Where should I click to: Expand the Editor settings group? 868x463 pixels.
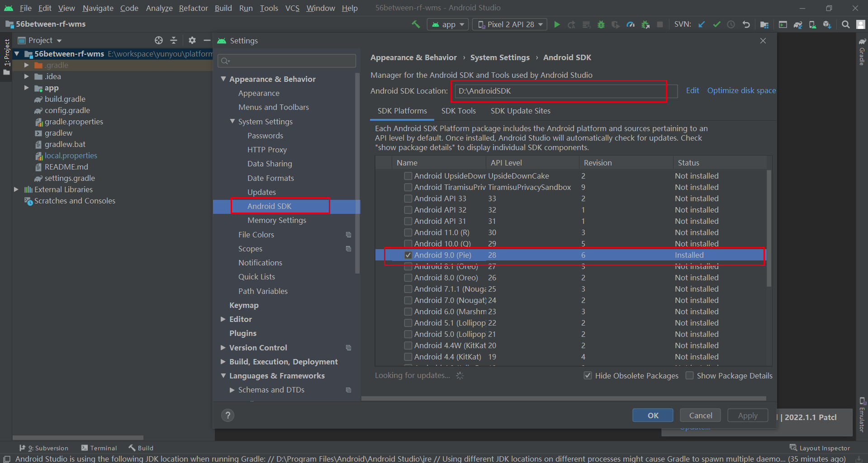click(223, 319)
